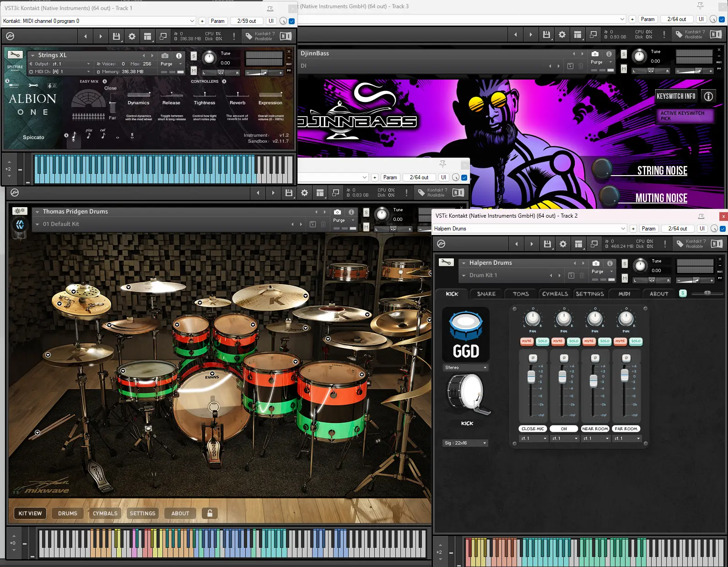The height and width of the screenshot is (567, 728).
Task: Click the NEAR ROOM volume fader handle
Action: 593,380
